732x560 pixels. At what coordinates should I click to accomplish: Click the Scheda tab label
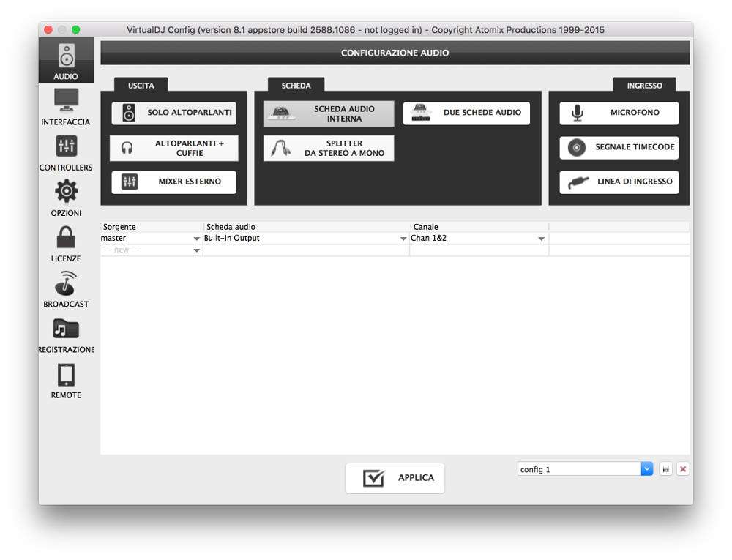tap(296, 86)
